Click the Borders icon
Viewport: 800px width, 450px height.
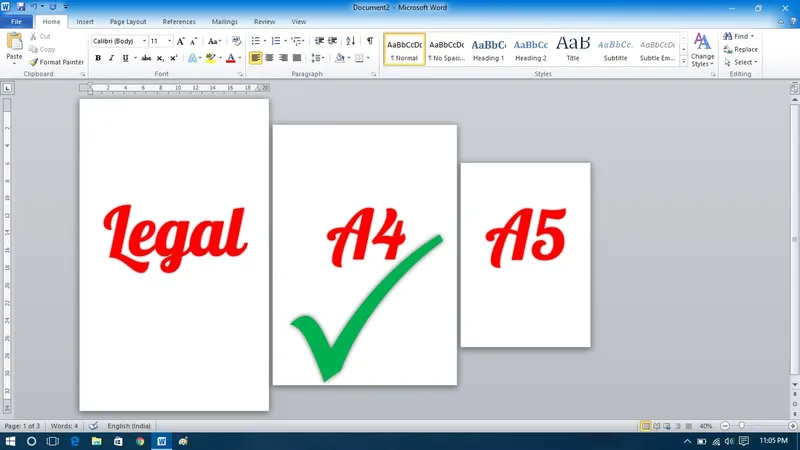pyautogui.click(x=359, y=58)
